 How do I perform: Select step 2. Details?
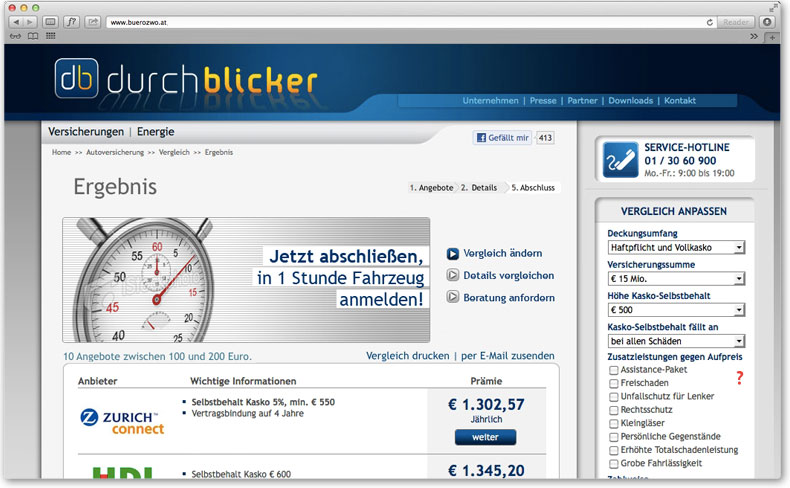(x=479, y=188)
